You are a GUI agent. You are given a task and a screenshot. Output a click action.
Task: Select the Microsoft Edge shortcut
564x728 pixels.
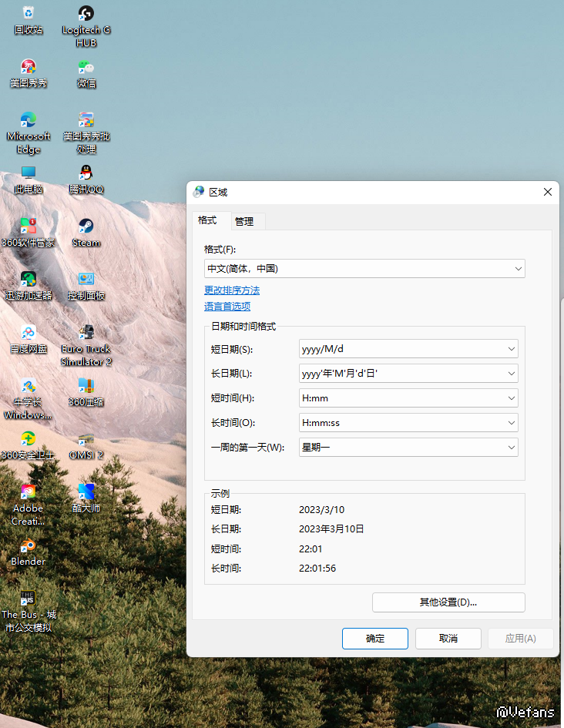coord(29,120)
